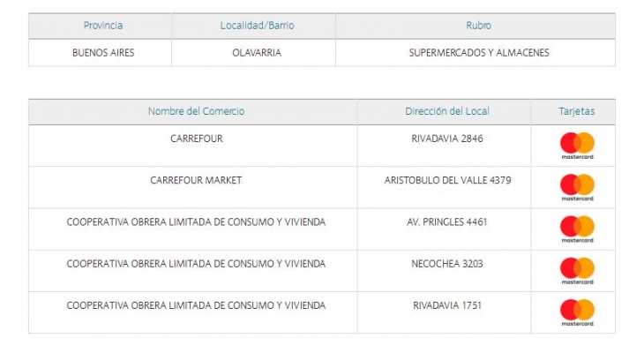
Task: Click the Tarjetas column header
Action: 577,111
